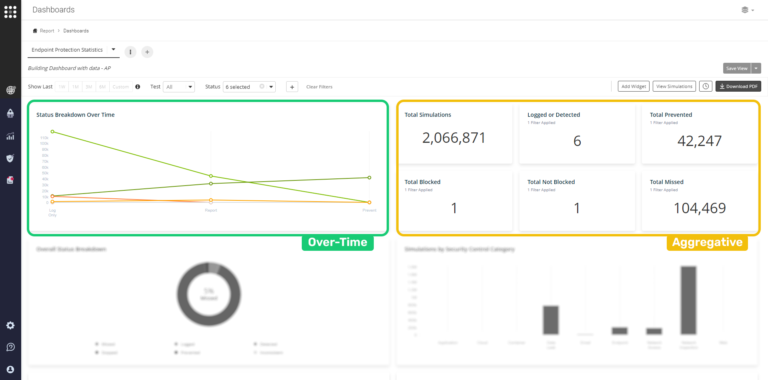Screen dimensions: 768x380
Task: Click the Add Widget button
Action: (x=633, y=86)
